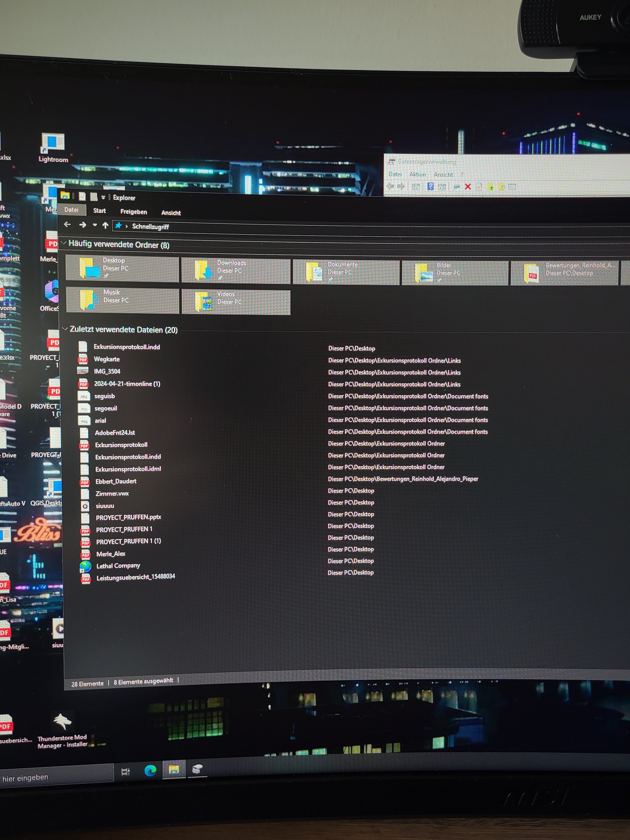Collapse the Häufig verwendete Ordner section
The image size is (630, 840).
click(x=64, y=243)
